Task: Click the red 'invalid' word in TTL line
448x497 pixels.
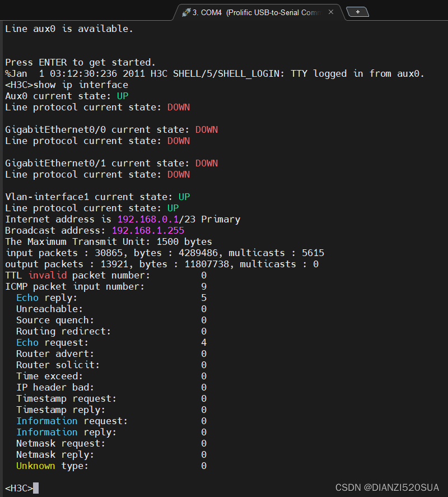Action: click(48, 275)
